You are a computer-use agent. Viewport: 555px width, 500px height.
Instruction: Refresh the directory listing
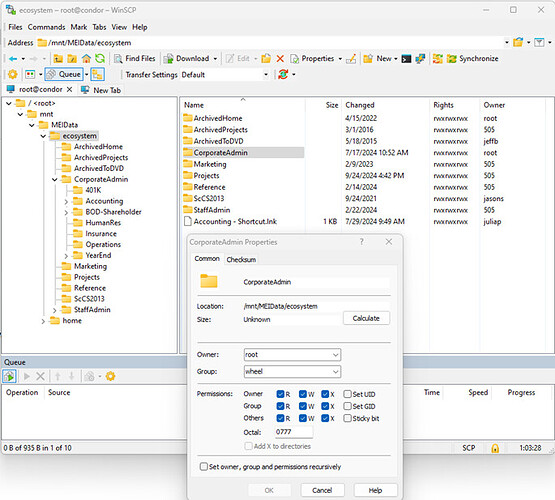pos(100,59)
